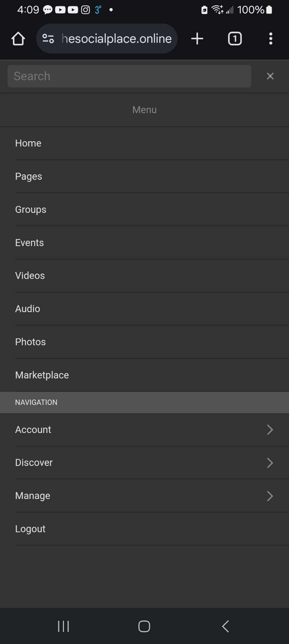Tap the browser home icon
This screenshot has height=644, width=289.
coord(18,39)
